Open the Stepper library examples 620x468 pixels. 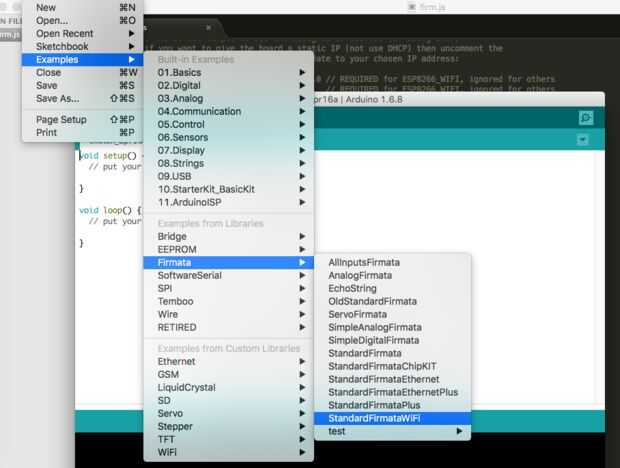(x=229, y=426)
